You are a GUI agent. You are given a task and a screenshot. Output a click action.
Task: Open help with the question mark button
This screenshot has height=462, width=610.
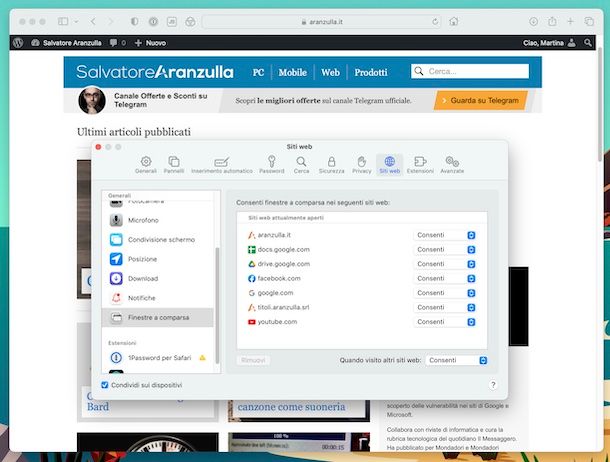(493, 385)
